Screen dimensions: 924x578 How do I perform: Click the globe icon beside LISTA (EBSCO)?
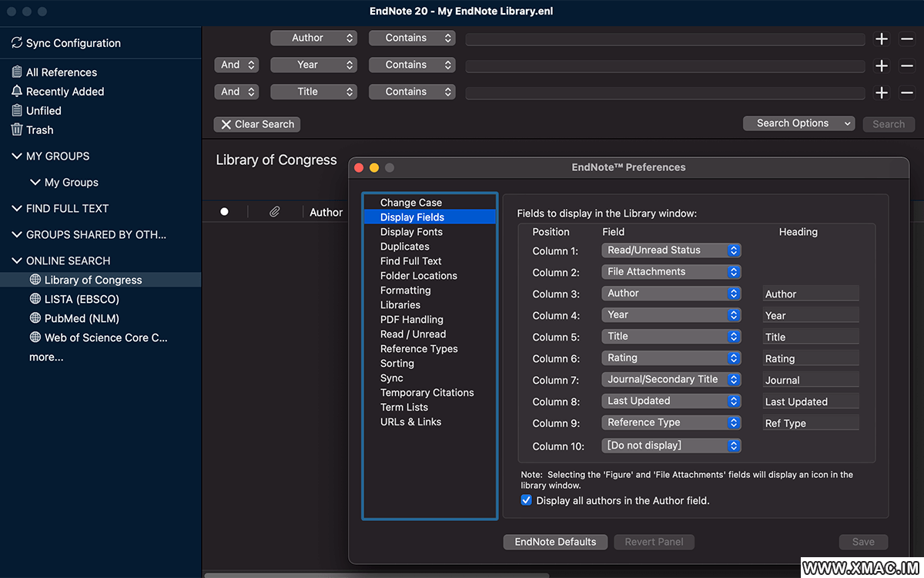point(35,299)
